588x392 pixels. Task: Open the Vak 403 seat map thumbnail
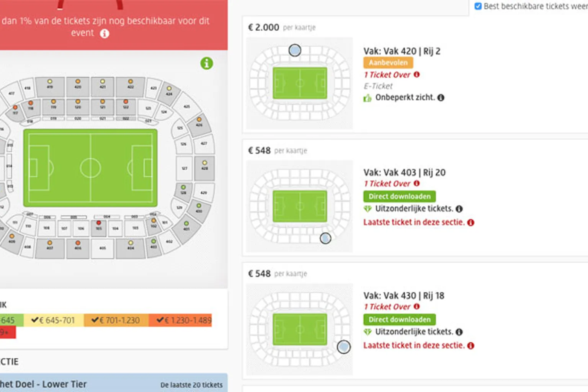[x=299, y=206]
